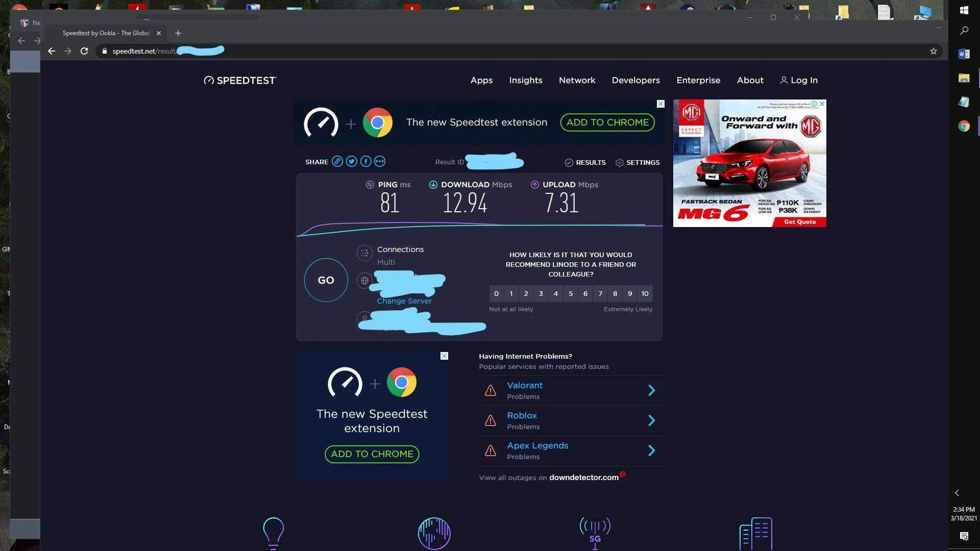Viewport: 980px width, 551px height.
Task: Rate recommendation score 9
Action: (x=630, y=293)
